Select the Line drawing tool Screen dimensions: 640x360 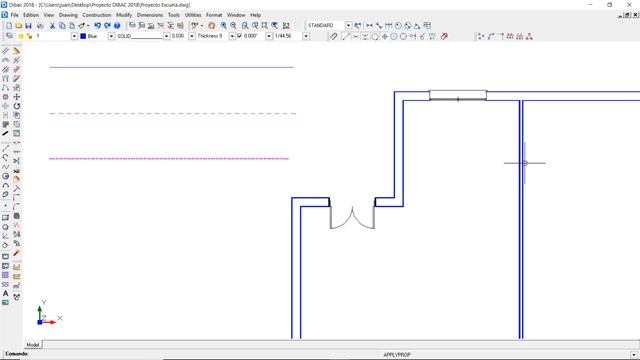point(5,149)
